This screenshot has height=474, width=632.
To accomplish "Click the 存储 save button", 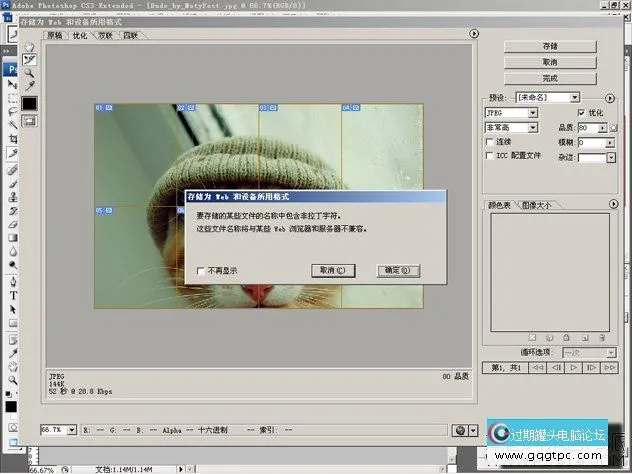I will click(550, 46).
